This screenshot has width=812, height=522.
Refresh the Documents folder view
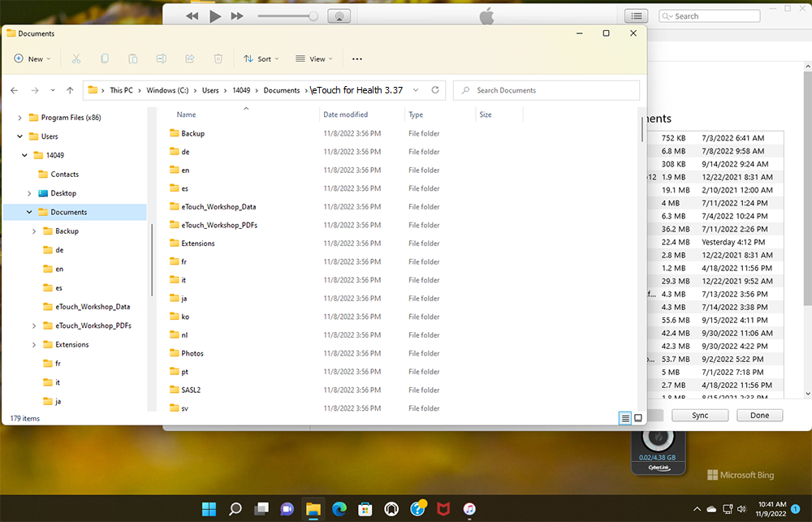point(435,90)
